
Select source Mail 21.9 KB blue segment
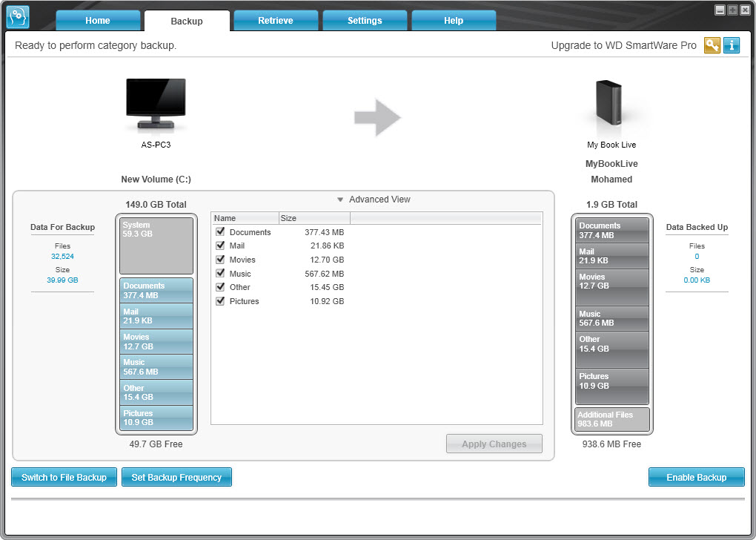pos(156,315)
